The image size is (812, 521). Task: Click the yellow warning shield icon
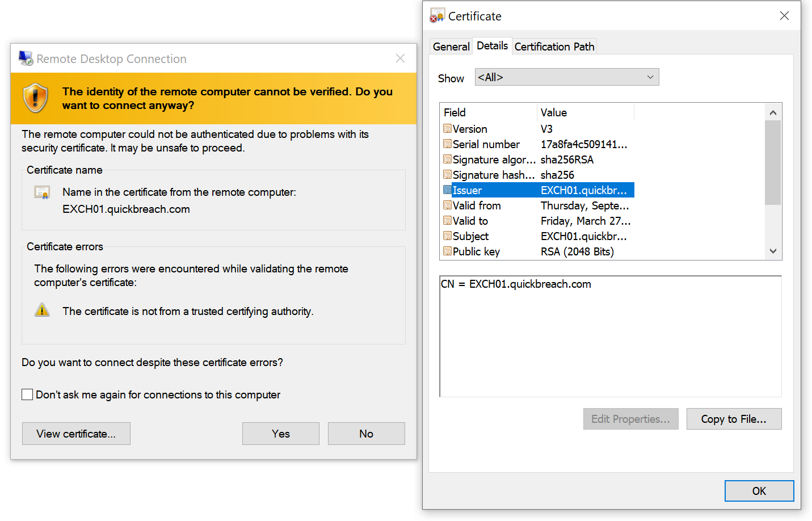(x=35, y=98)
